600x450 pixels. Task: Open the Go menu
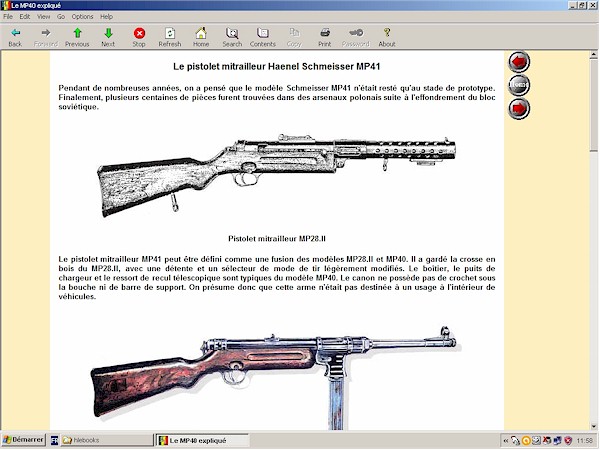61,16
